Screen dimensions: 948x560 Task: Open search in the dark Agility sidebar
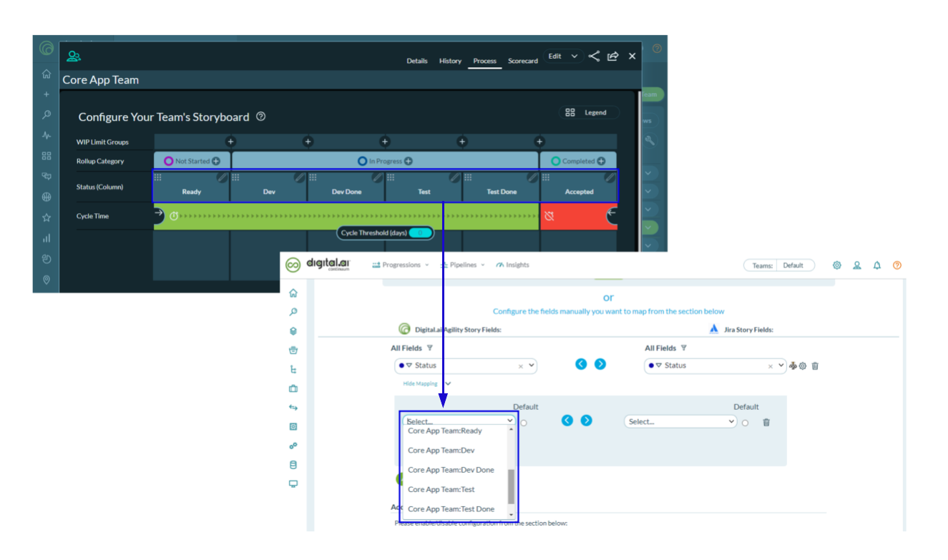pyautogui.click(x=47, y=114)
